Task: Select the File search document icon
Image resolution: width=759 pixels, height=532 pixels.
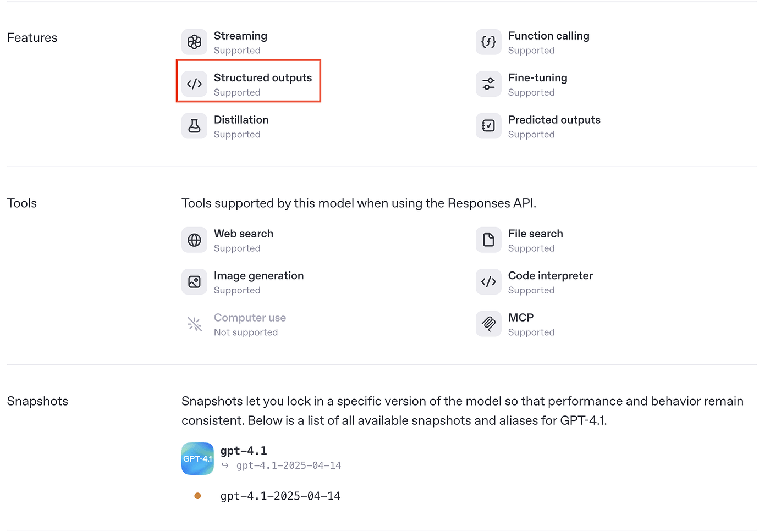Action: pos(488,240)
